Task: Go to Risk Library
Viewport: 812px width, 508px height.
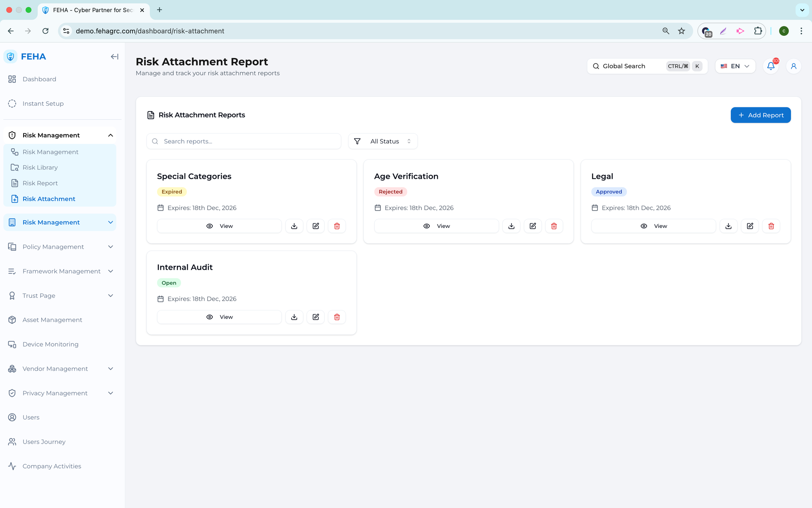Action: 40,167
